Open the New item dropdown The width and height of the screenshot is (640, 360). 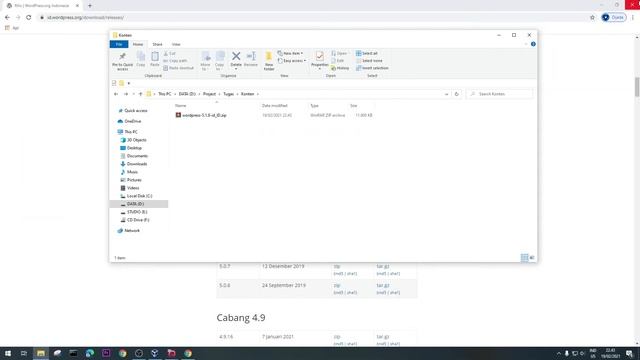(290, 53)
